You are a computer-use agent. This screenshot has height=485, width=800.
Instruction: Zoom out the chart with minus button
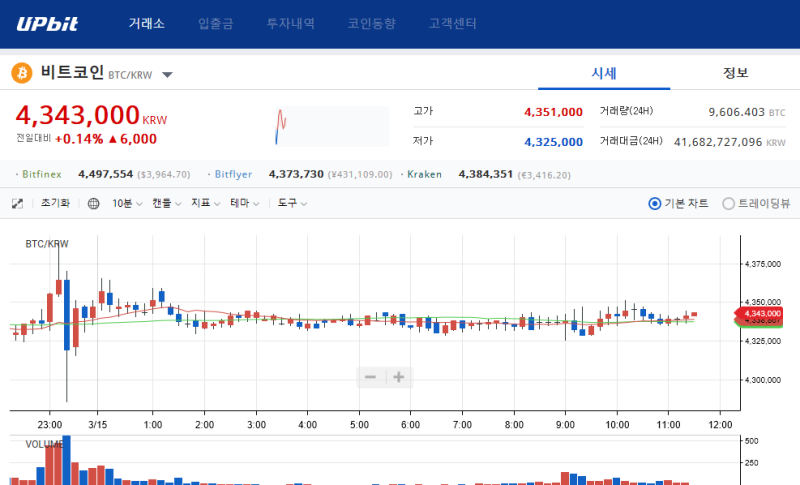click(x=370, y=377)
